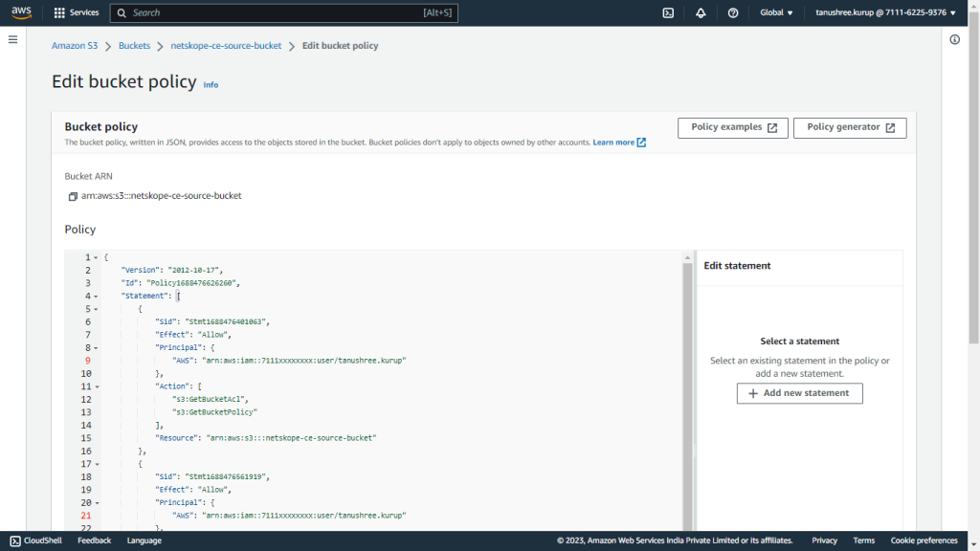Image resolution: width=980 pixels, height=551 pixels.
Task: Click the "Effect": "Allow" on line 7
Action: (193, 335)
